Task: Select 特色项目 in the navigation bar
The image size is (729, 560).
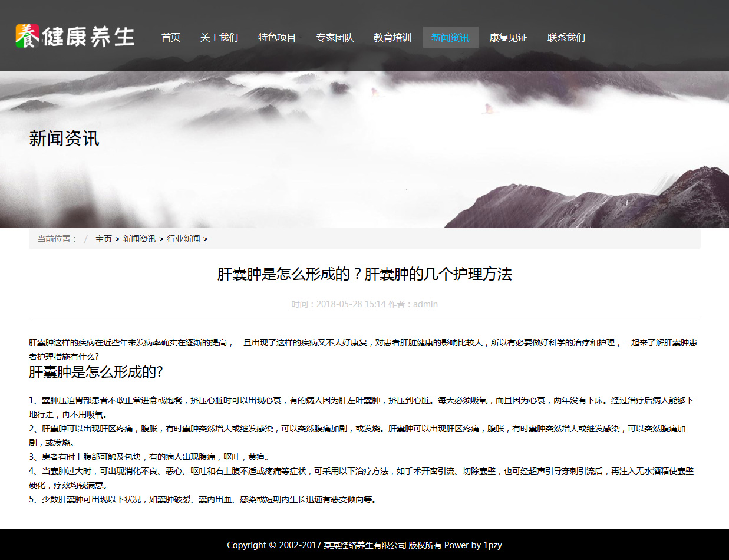Action: 277,38
